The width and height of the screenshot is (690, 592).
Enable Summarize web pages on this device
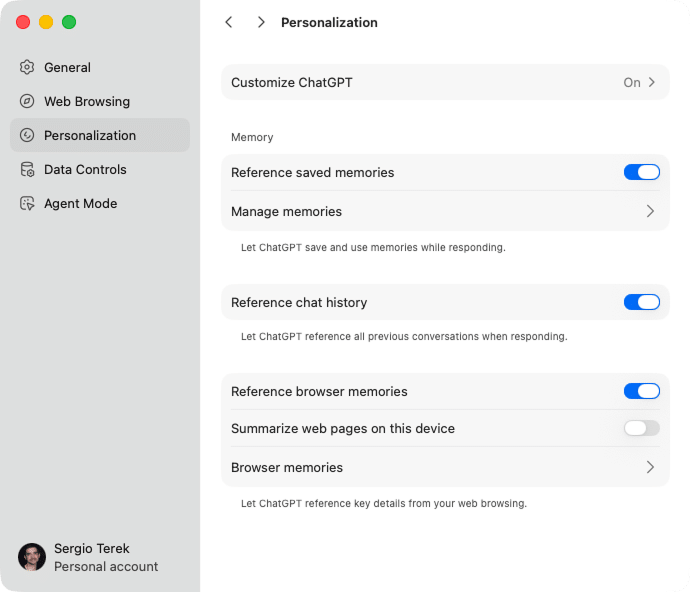642,428
